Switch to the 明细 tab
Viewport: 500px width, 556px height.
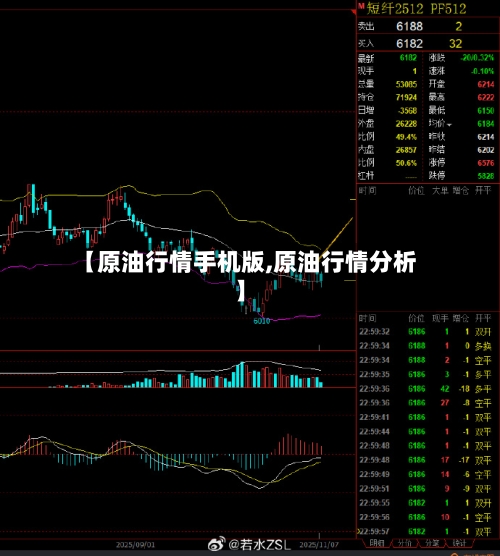pyautogui.click(x=376, y=543)
